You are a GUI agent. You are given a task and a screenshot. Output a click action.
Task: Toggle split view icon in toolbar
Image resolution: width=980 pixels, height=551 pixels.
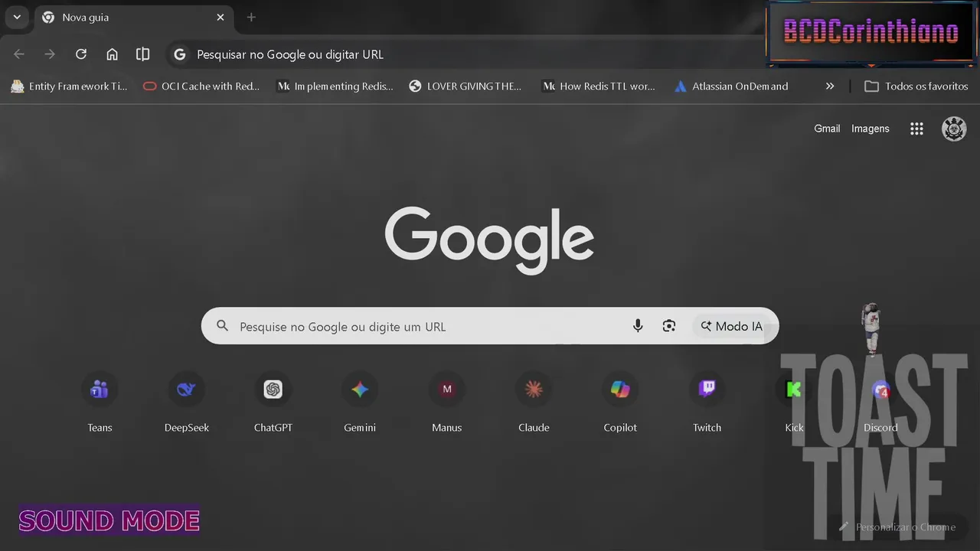tap(142, 54)
